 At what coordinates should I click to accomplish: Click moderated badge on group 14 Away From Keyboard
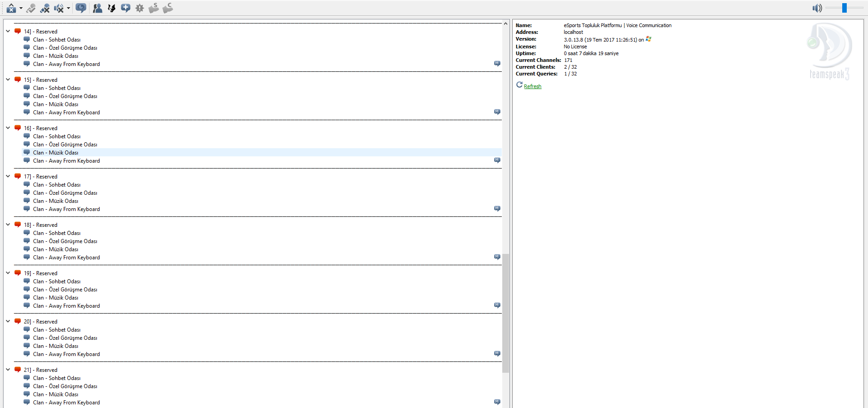coord(497,64)
